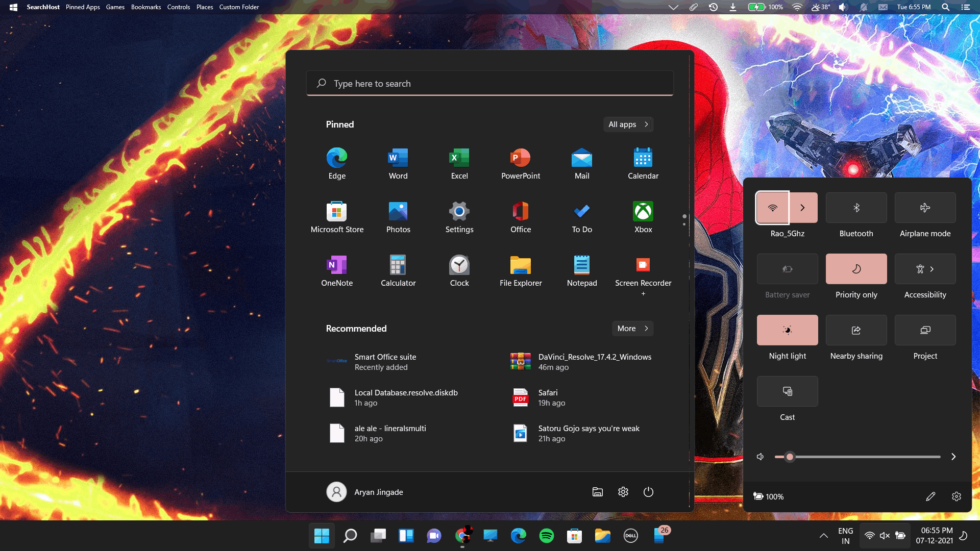Open Aryan Jingade user account
Viewport: 980px width, 551px height.
coord(365,492)
